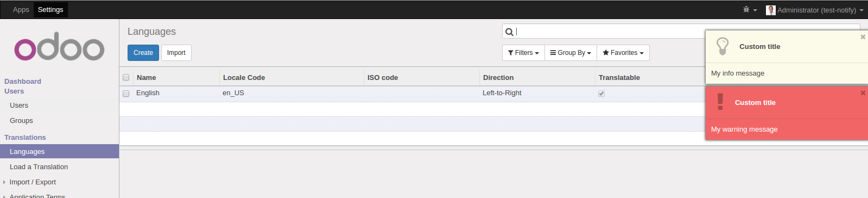The width and height of the screenshot is (868, 198).
Task: Click the exclamation warning notification icon
Action: point(720,102)
